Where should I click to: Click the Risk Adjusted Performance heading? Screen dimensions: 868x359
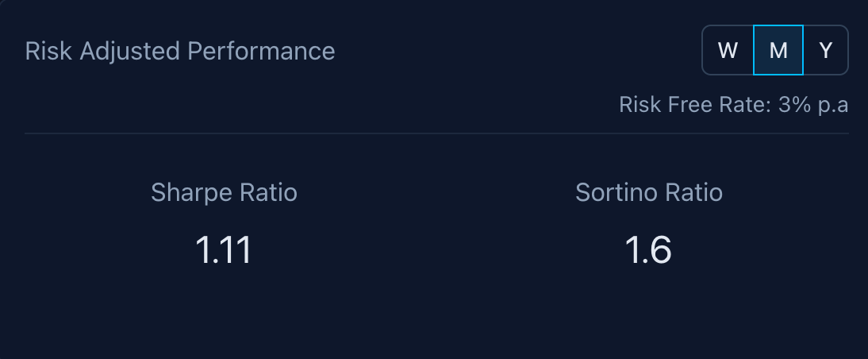point(180,52)
